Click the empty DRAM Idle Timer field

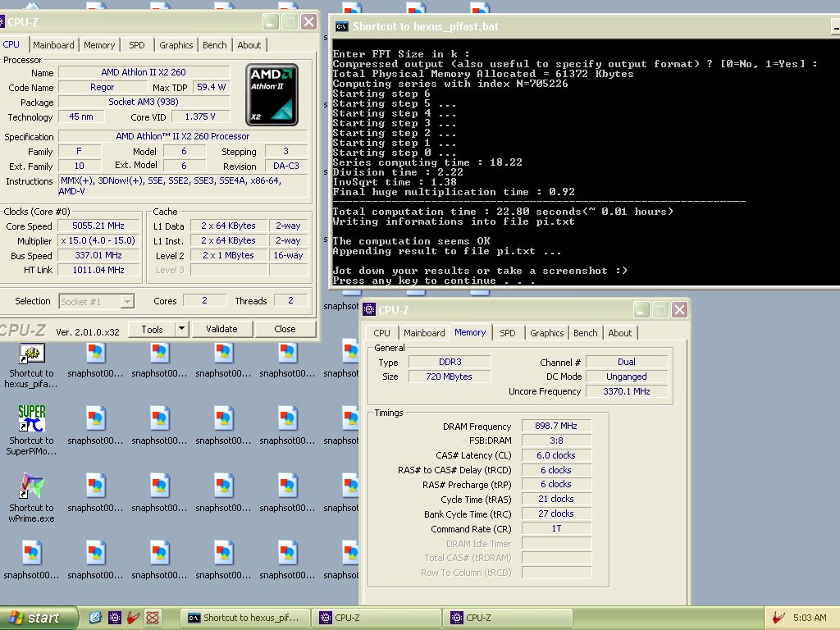pos(556,543)
